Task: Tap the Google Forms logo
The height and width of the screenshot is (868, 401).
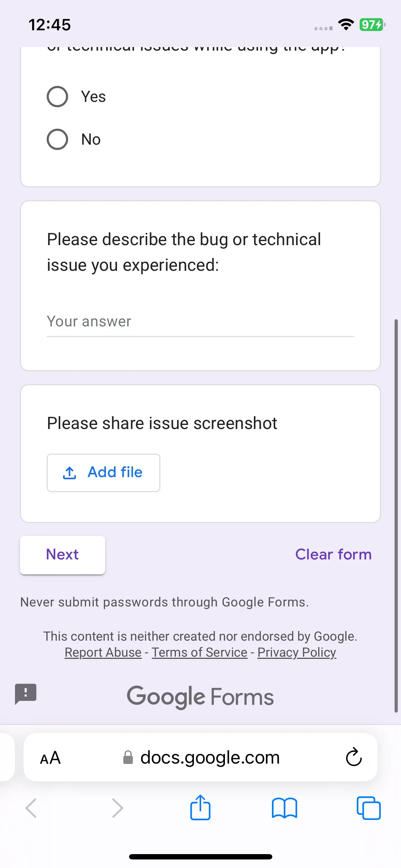Action: click(x=200, y=697)
